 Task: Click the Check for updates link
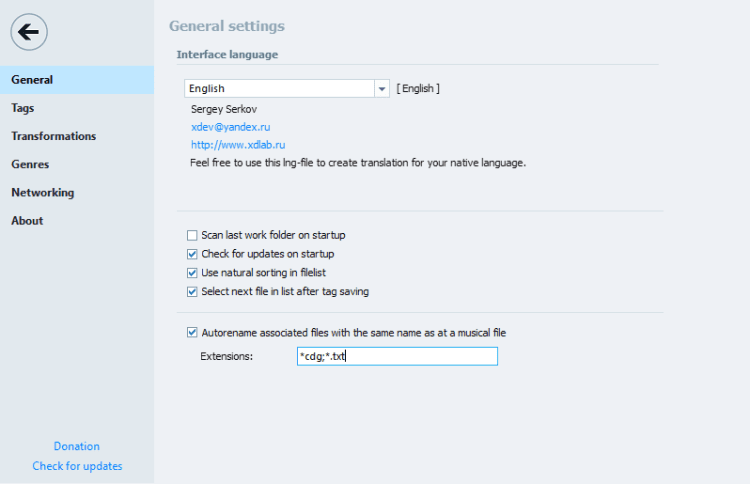[77, 466]
